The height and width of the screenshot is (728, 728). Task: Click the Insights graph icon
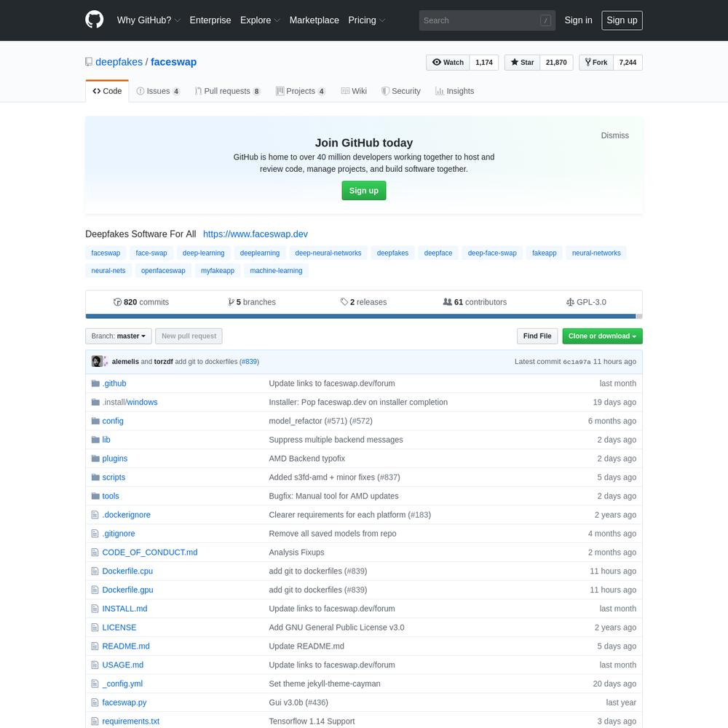tap(439, 91)
